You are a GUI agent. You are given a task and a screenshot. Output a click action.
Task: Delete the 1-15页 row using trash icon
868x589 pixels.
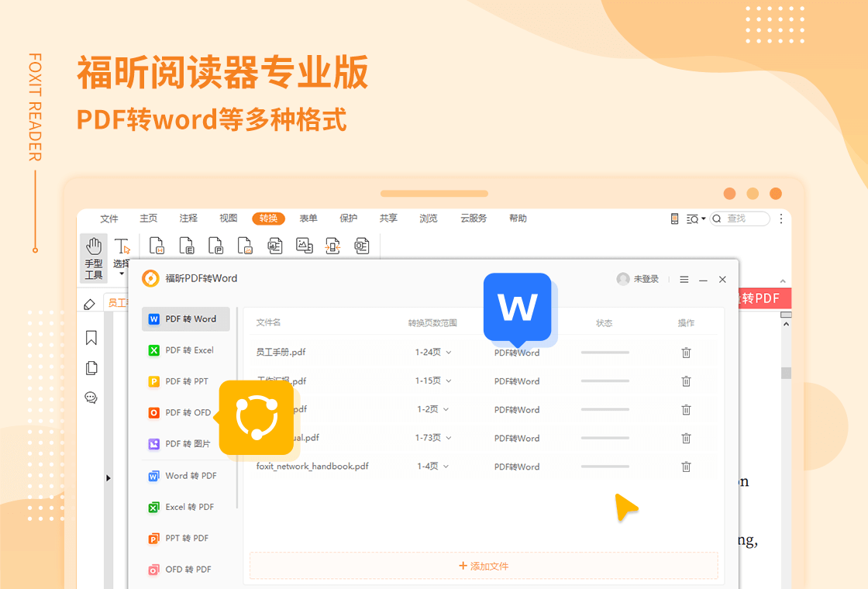(x=686, y=381)
